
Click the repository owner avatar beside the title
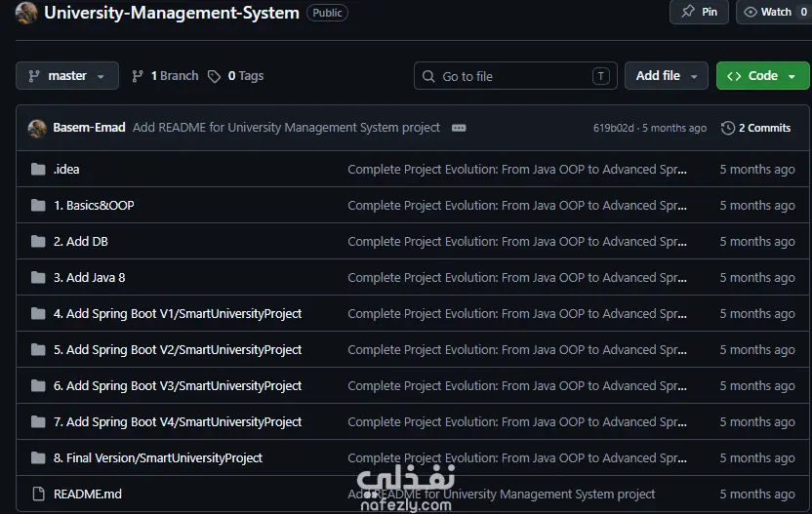point(26,13)
